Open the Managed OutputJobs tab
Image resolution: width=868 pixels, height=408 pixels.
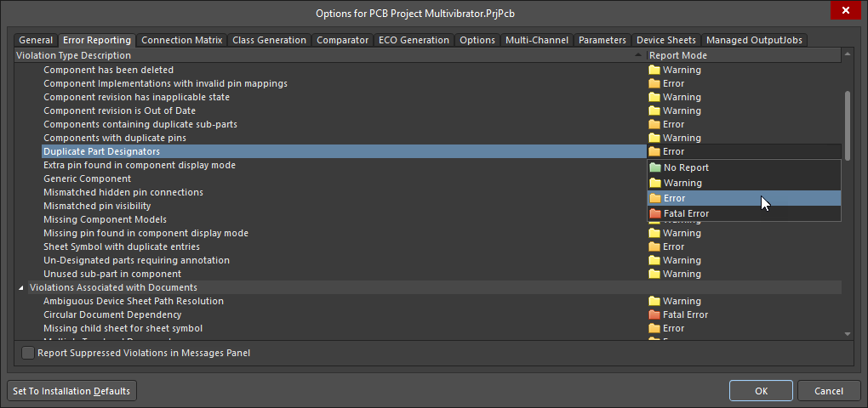coord(752,40)
